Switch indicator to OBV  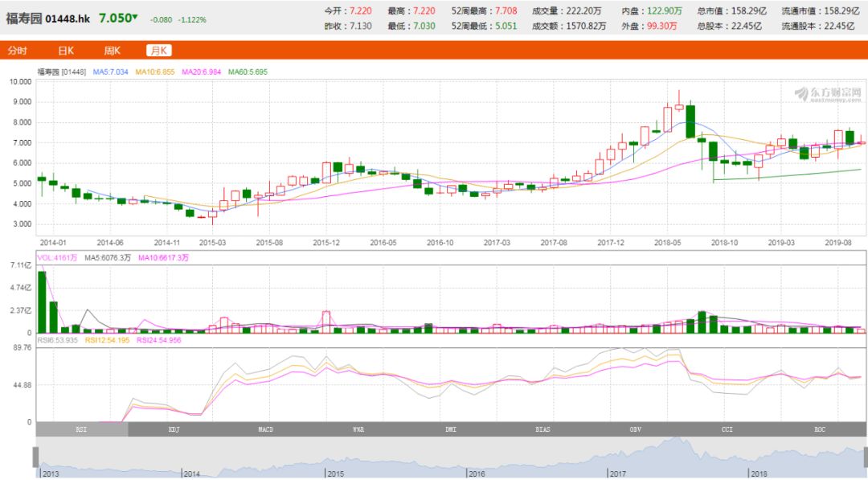pyautogui.click(x=636, y=429)
